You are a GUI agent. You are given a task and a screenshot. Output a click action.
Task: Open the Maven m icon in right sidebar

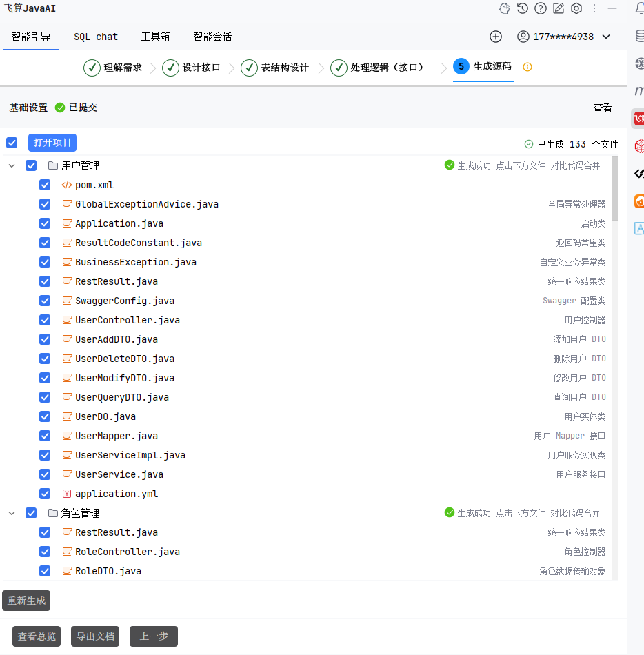(x=639, y=90)
